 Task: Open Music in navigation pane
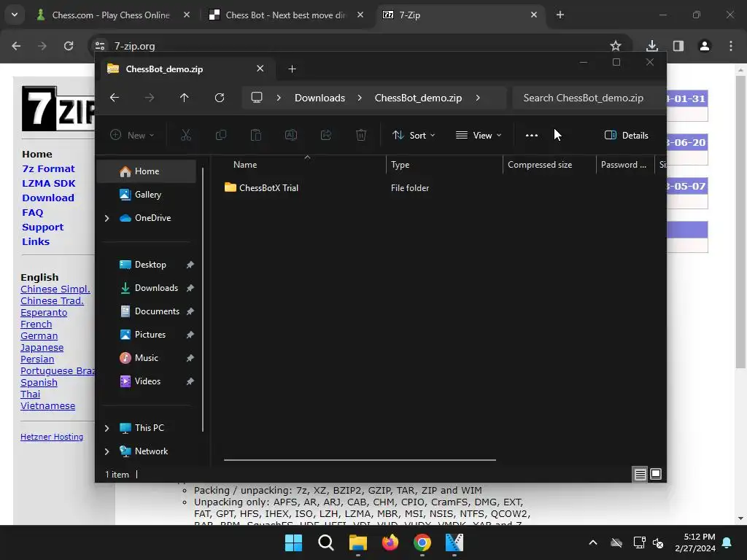point(147,358)
